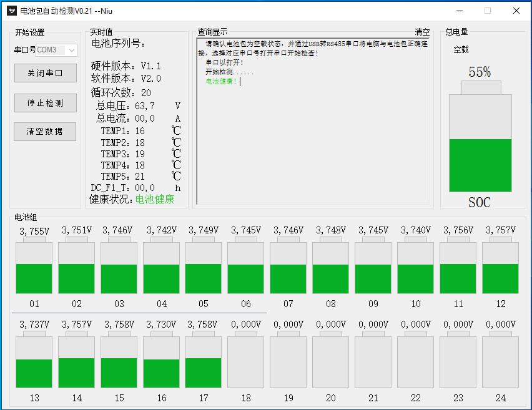The height and width of the screenshot is (410, 532).
Task: Click battery cell 13 icon
Action: [34, 362]
